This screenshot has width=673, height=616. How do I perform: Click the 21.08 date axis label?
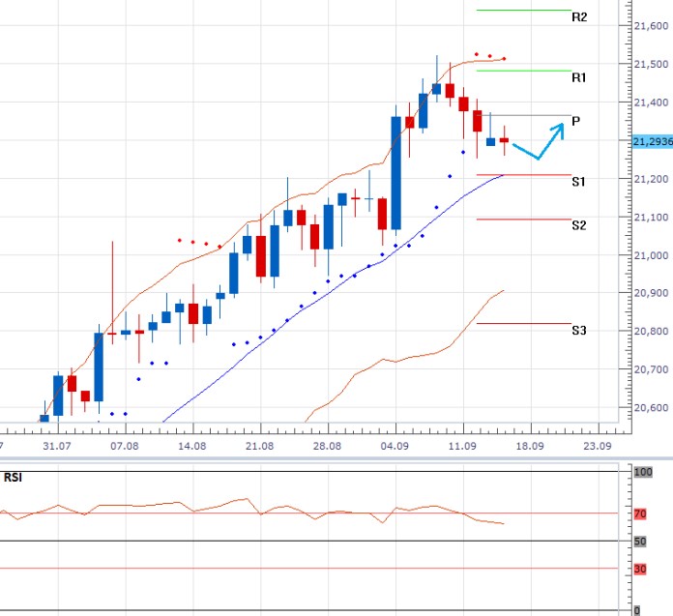pyautogui.click(x=259, y=447)
